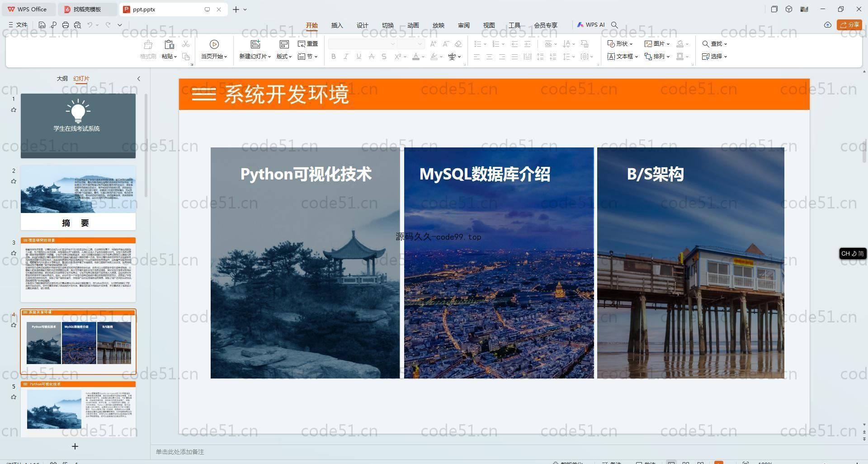Click the Undo arrow icon
868x464 pixels.
90,25
